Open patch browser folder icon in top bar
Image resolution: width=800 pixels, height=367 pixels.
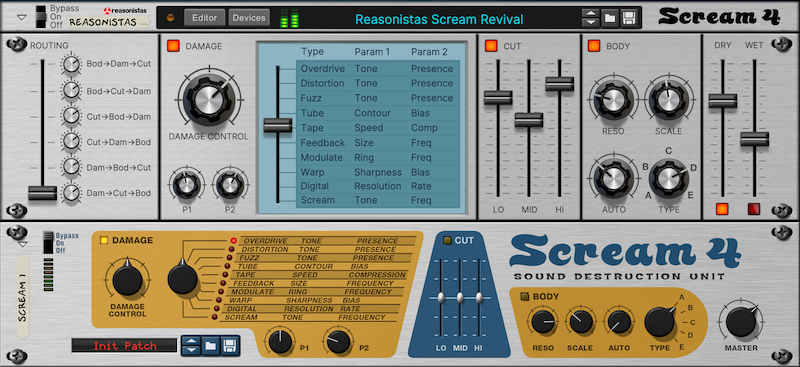pyautogui.click(x=609, y=18)
